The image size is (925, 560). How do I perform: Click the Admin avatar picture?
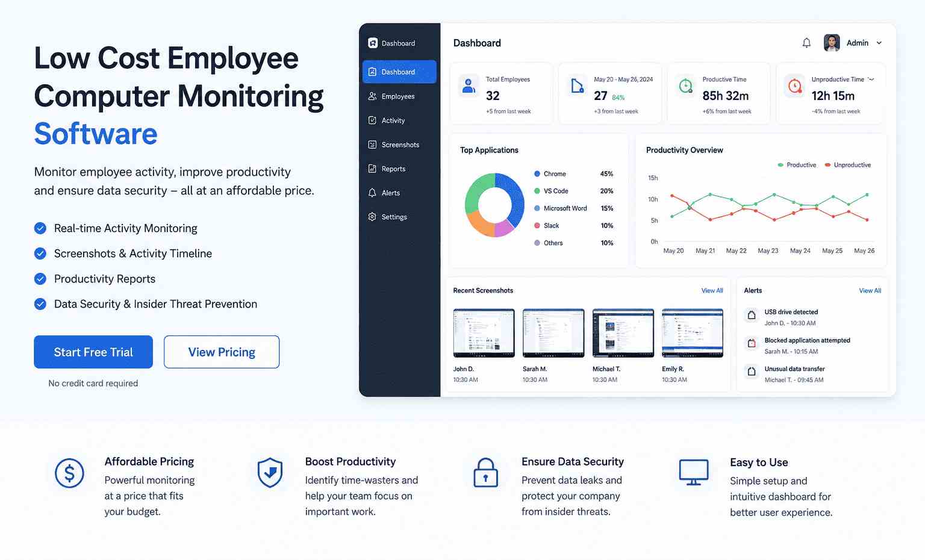coord(832,43)
